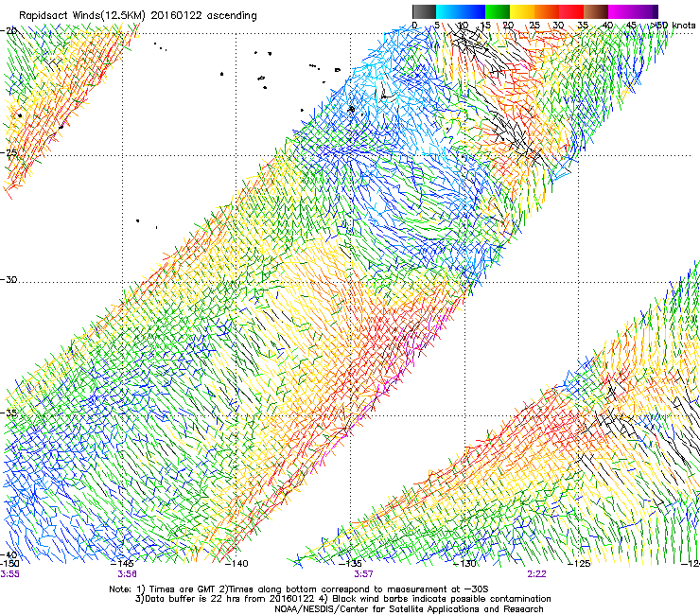Viewport: 700px width, 615px height.
Task: Click the '-125' longitude axis label
Action: pyautogui.click(x=579, y=564)
